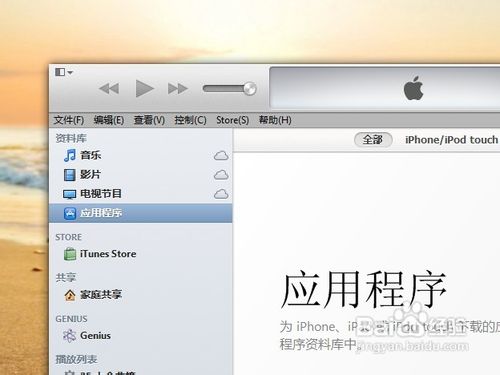The width and height of the screenshot is (500, 375).
Task: Open the 文件(F) menu
Action: coord(69,120)
